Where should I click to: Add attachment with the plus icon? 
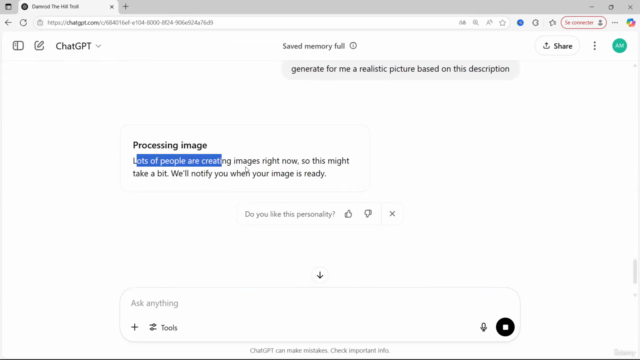135,327
